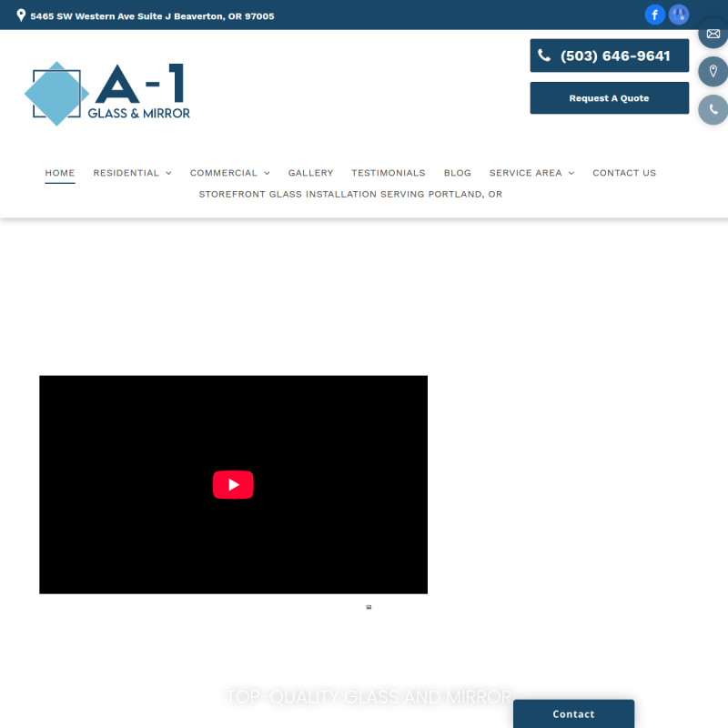Click the A-1 Glass & Mirror logo
The image size is (728, 728).
[x=107, y=94]
